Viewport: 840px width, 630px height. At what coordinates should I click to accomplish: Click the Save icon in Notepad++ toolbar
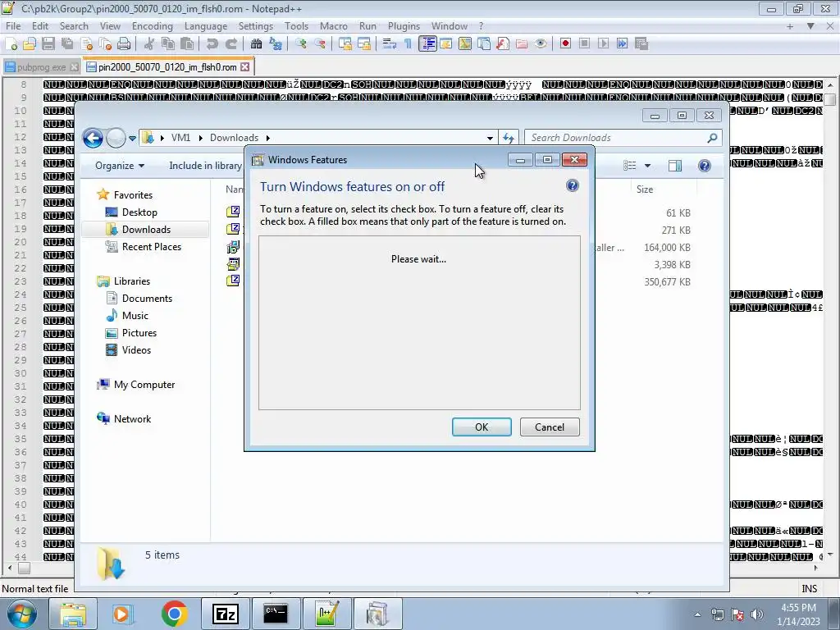tap(48, 44)
